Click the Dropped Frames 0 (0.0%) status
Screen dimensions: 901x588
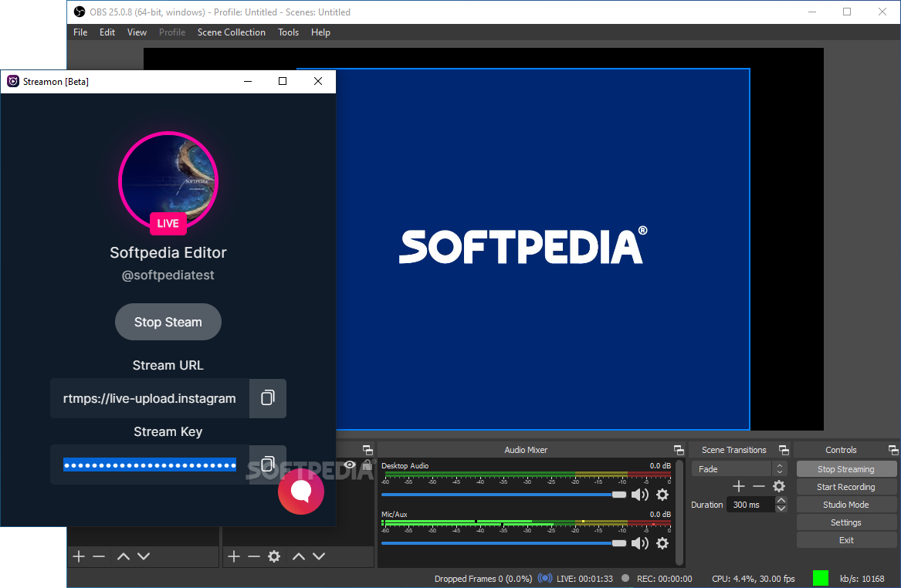(x=483, y=579)
